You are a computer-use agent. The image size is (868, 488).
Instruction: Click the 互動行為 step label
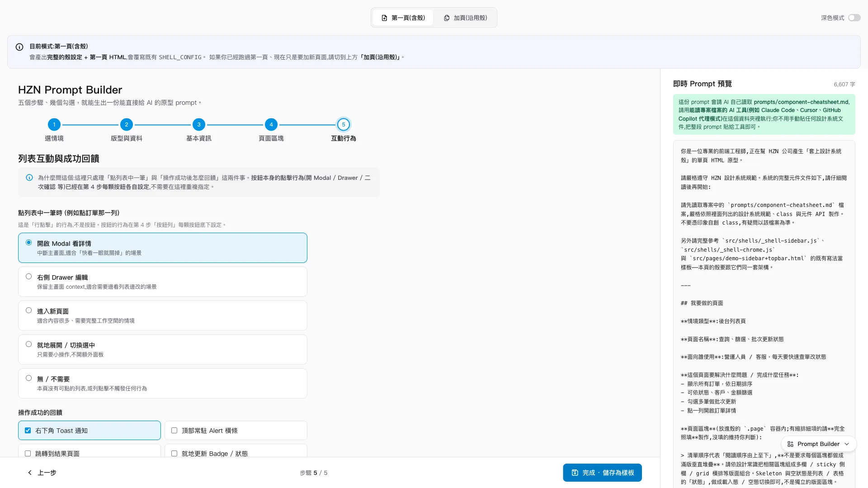point(343,138)
